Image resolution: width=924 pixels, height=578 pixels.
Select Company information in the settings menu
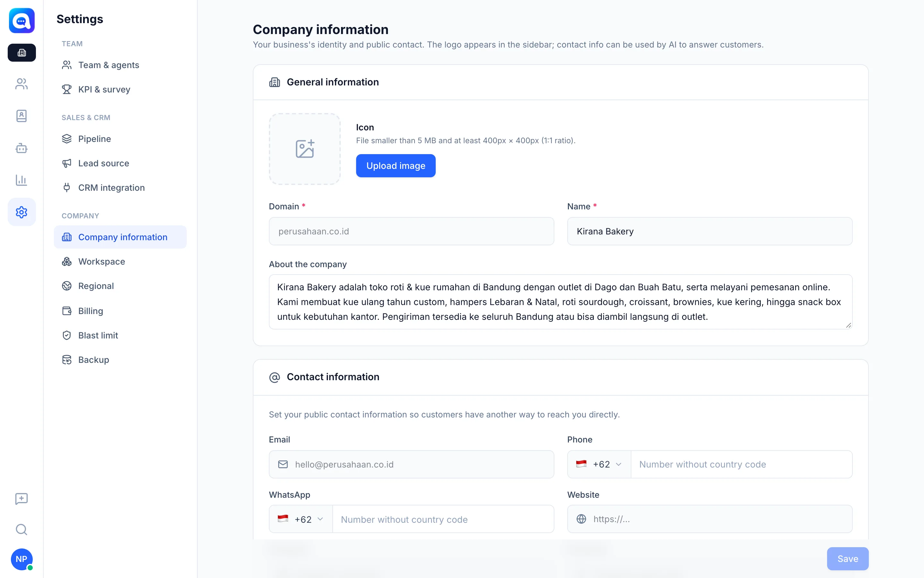[120, 237]
